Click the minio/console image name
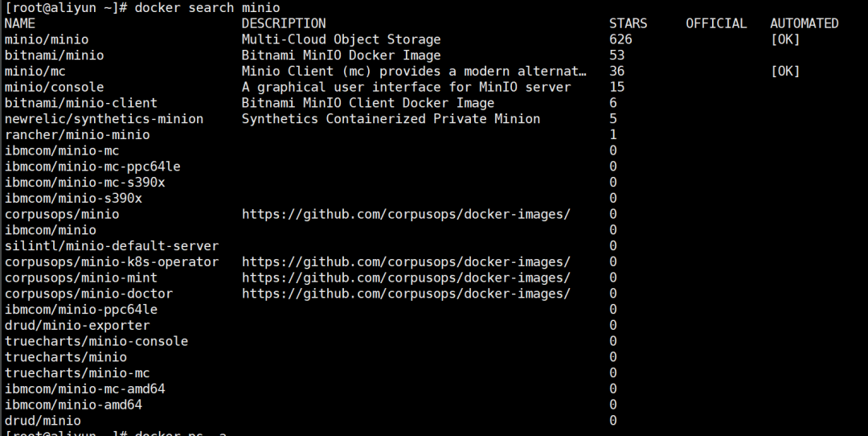 [54, 87]
